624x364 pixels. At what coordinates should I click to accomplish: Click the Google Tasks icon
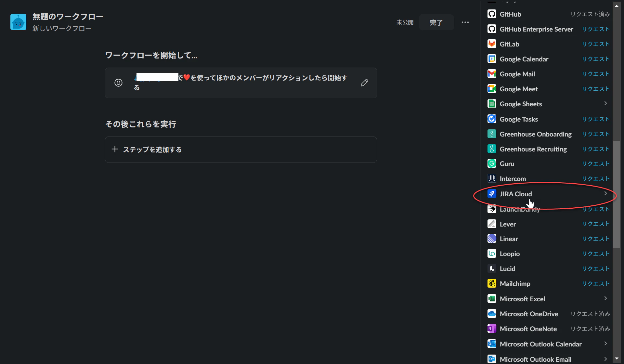pyautogui.click(x=492, y=119)
